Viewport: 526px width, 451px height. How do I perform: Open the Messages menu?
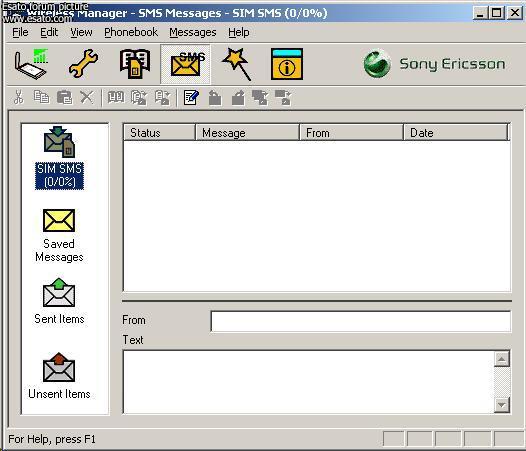pos(193,32)
